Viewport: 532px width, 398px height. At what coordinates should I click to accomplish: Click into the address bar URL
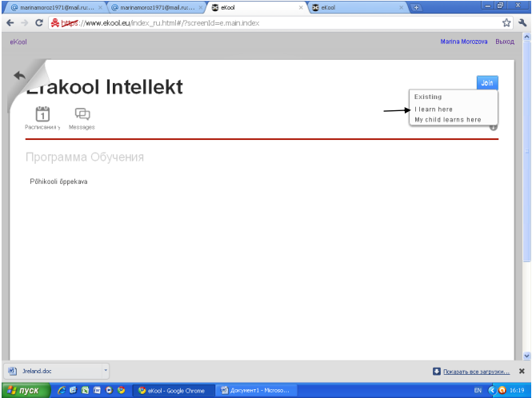pos(278,22)
